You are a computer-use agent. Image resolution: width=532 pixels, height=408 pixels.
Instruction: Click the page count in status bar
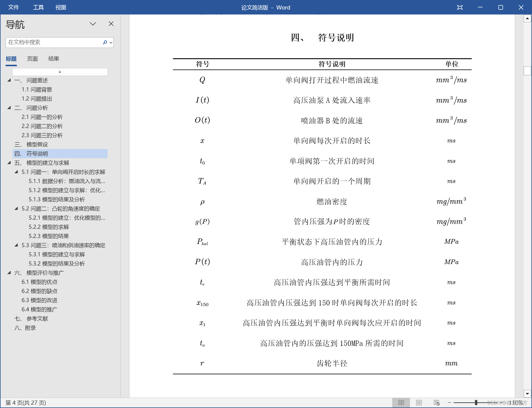[x=26, y=403]
